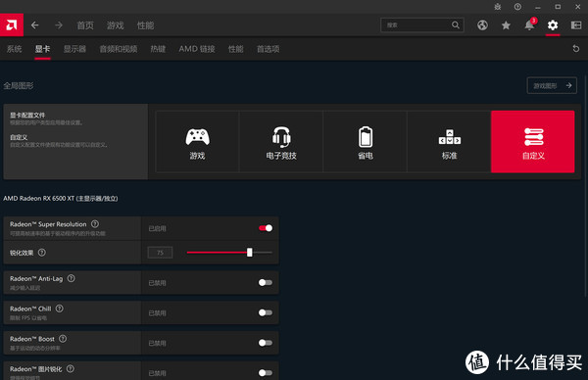Click the 全局图形 heading
The image size is (588, 380).
19,85
